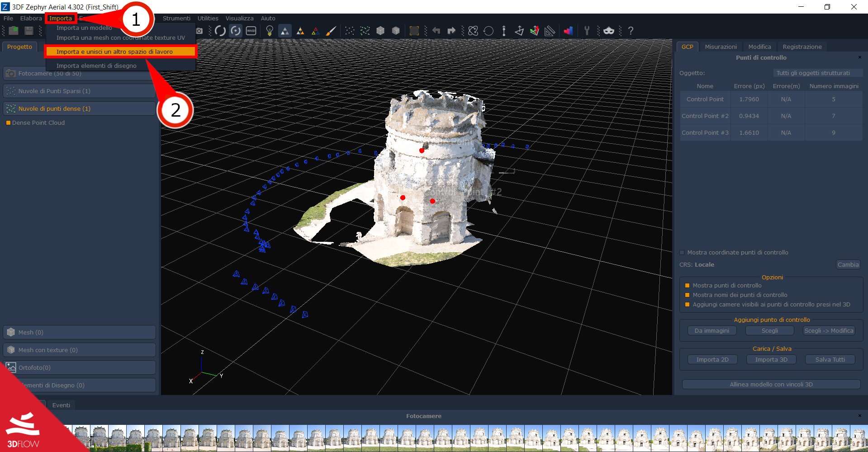Screen dimensions: 868x452
Task: Open the measurement ruler tool
Action: (x=549, y=31)
